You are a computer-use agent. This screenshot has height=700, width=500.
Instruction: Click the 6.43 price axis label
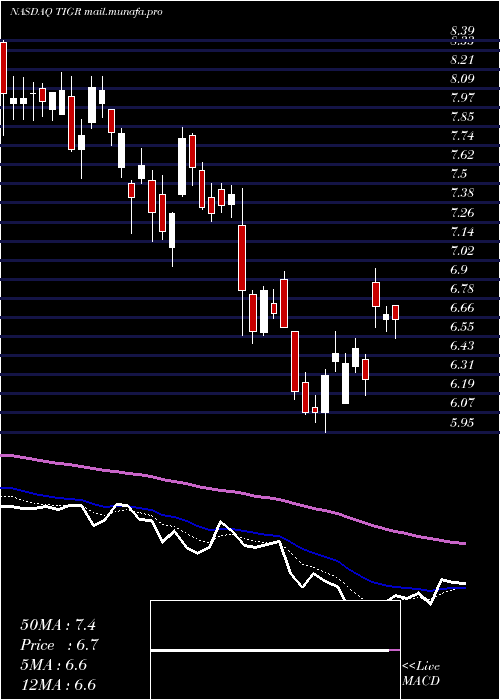[x=462, y=346]
